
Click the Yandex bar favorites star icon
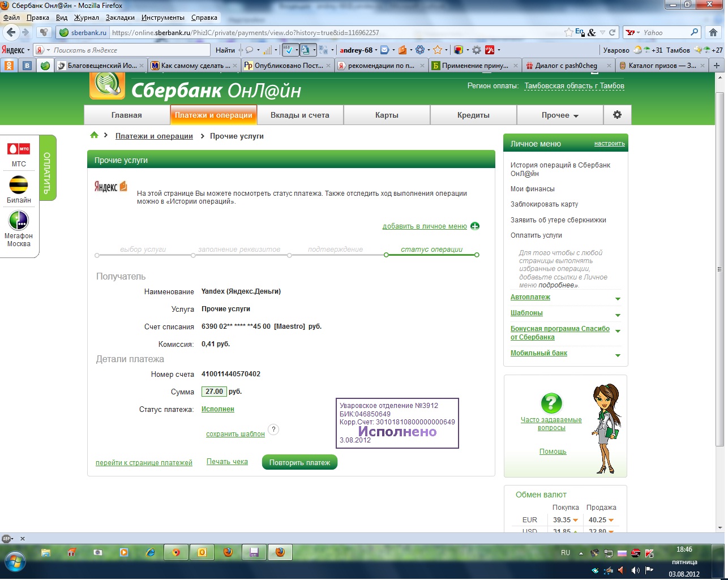[x=437, y=50]
